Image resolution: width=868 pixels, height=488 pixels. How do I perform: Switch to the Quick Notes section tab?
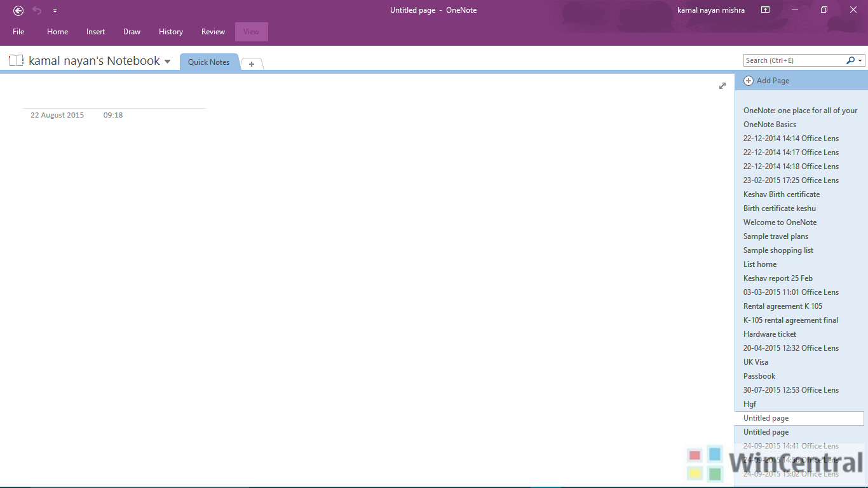click(x=209, y=62)
